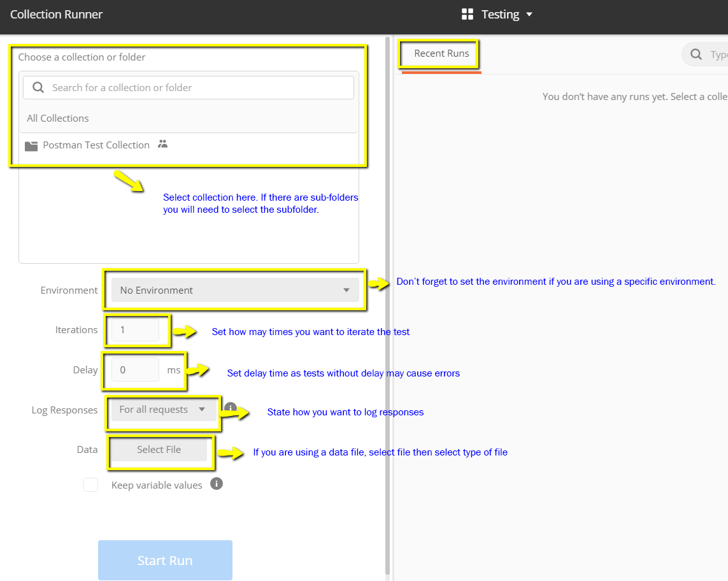Open the Testing workspace dropdown arrow
The width and height of the screenshot is (728, 581).
529,15
